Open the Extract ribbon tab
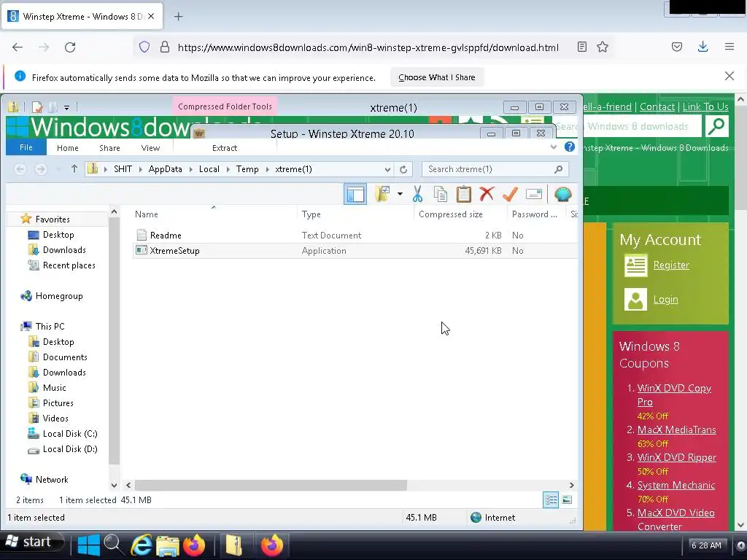747x560 pixels. (x=225, y=148)
